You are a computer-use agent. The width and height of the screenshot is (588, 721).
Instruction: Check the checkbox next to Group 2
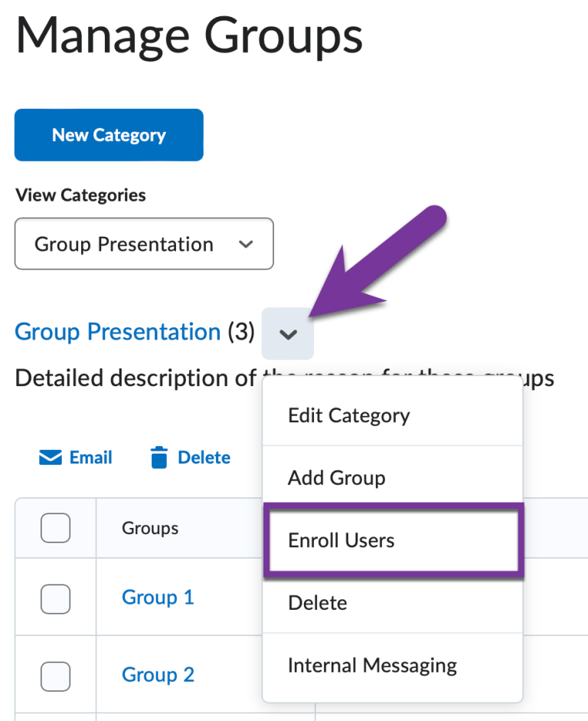click(54, 677)
